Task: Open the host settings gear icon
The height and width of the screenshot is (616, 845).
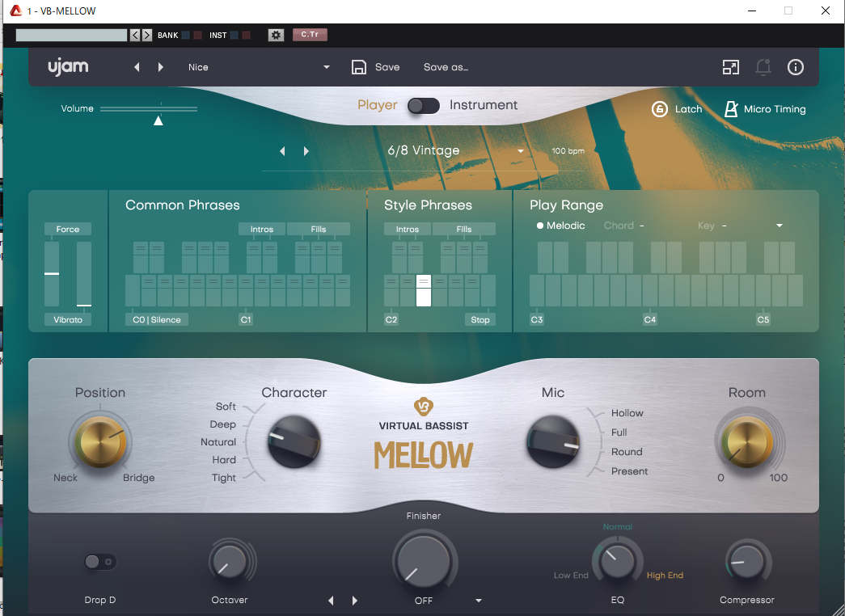Action: (x=276, y=35)
